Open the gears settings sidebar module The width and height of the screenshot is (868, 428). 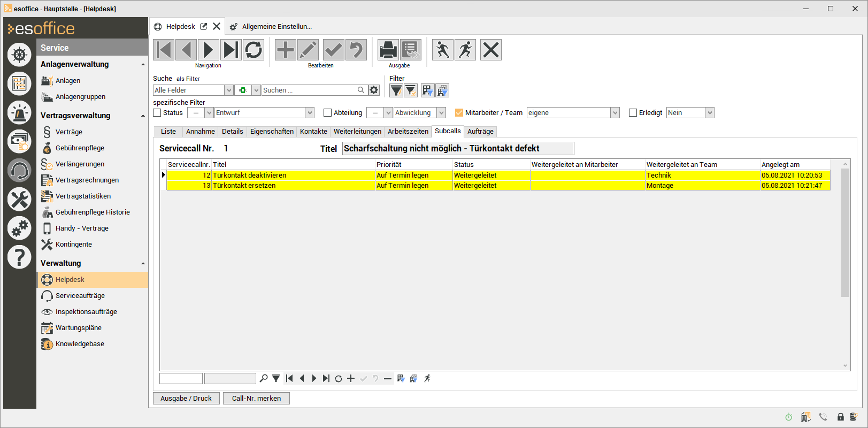pyautogui.click(x=19, y=228)
